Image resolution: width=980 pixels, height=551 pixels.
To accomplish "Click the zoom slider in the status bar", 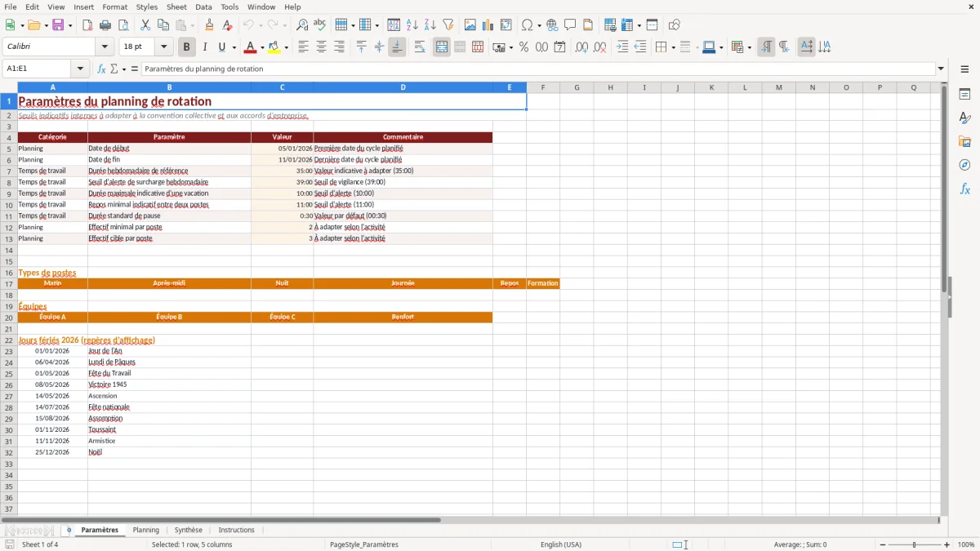I will [x=915, y=544].
